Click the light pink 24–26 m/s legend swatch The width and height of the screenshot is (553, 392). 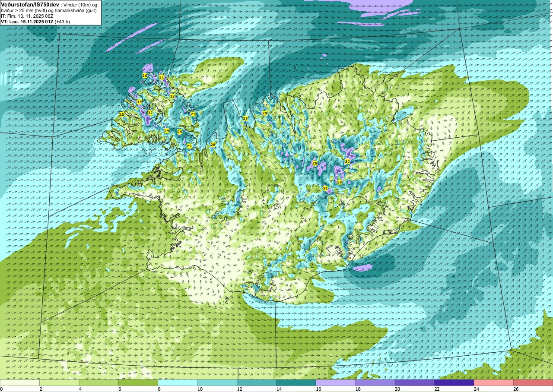[494, 383]
